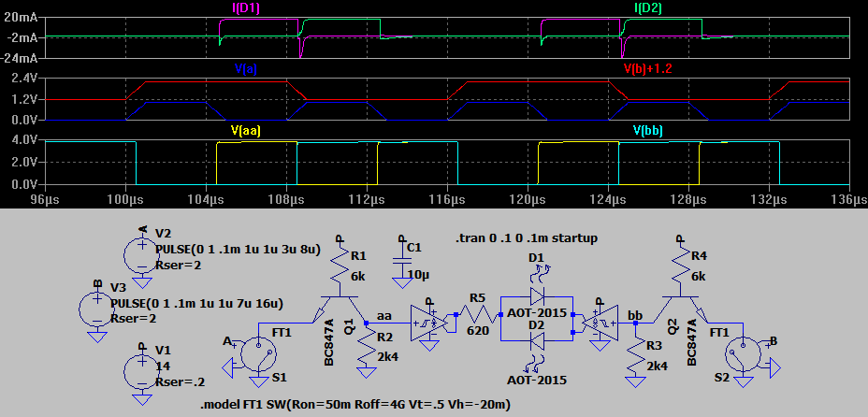Select the I(D2) trace label

pyautogui.click(x=649, y=9)
